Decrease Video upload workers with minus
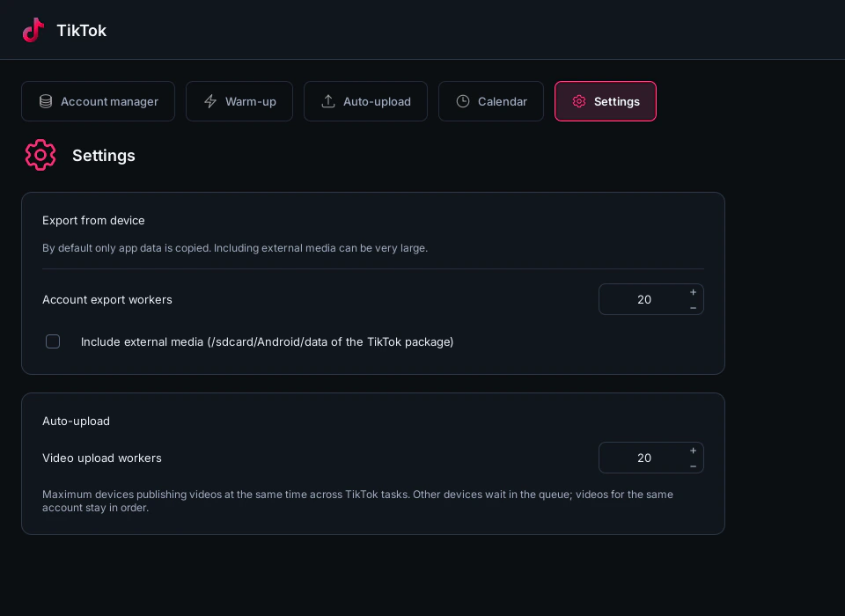The image size is (845, 616). (x=693, y=466)
